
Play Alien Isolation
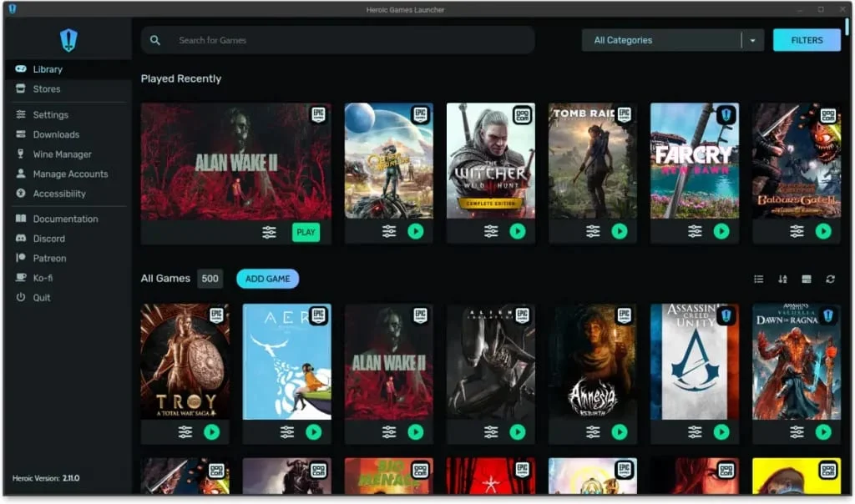518,432
